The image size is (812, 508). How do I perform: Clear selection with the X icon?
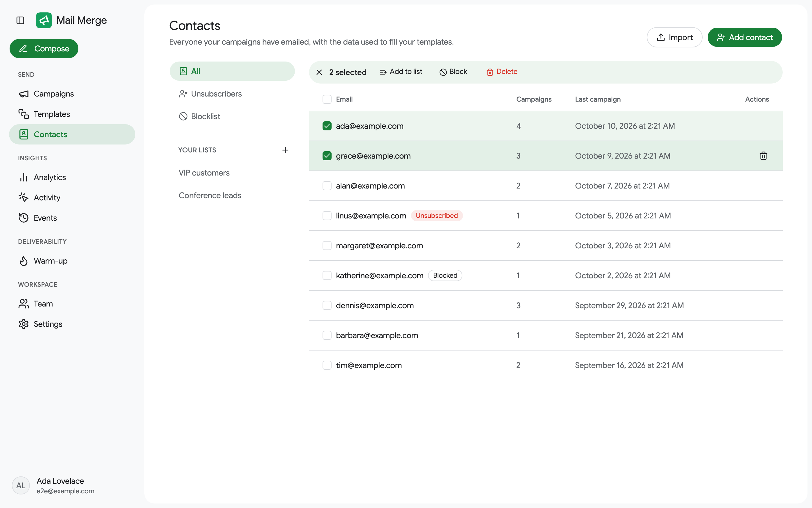tap(319, 72)
